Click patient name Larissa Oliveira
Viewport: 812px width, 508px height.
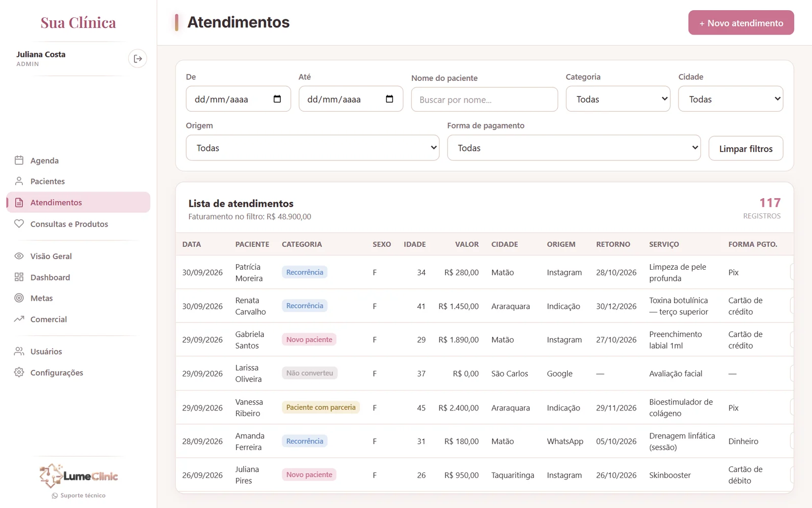coord(249,373)
